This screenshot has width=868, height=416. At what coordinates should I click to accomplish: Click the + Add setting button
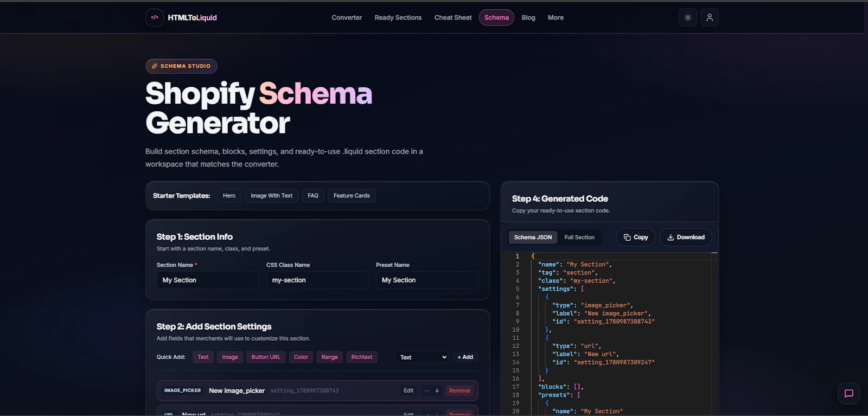click(x=465, y=357)
